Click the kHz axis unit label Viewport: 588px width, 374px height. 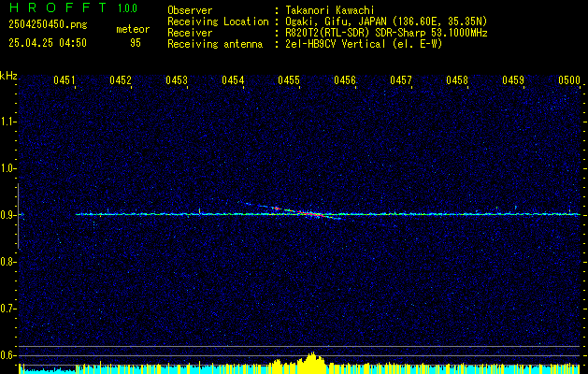[x=8, y=76]
